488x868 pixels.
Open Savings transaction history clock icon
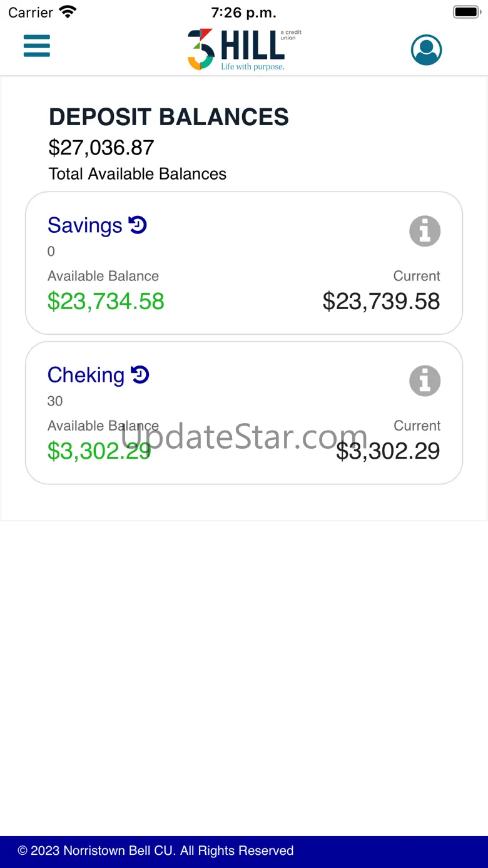point(138,225)
